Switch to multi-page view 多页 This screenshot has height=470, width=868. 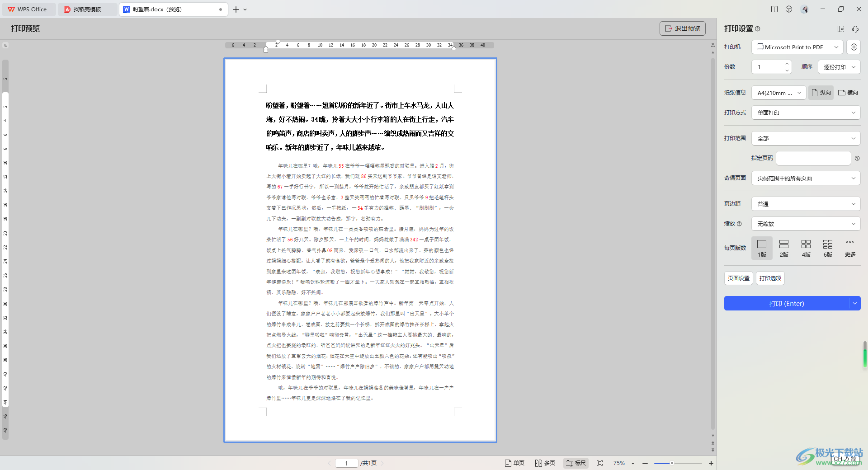pos(545,463)
